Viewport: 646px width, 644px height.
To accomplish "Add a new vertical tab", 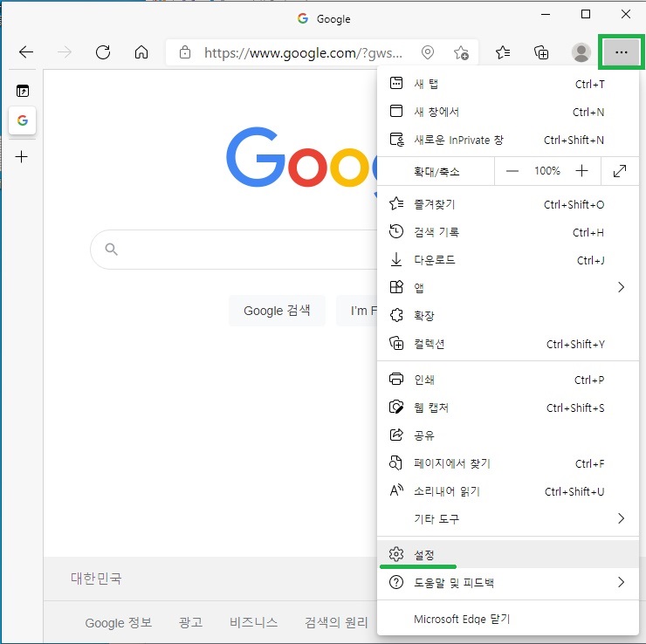I will (x=22, y=156).
